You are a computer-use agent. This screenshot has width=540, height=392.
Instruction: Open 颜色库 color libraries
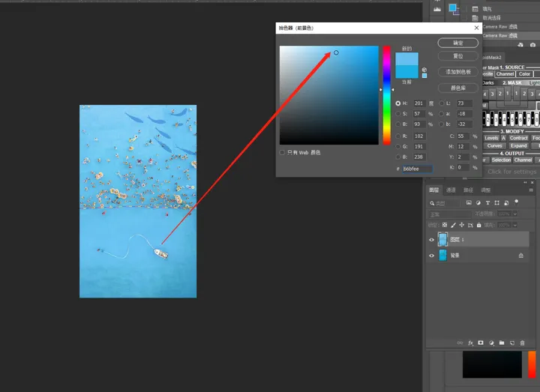(458, 88)
